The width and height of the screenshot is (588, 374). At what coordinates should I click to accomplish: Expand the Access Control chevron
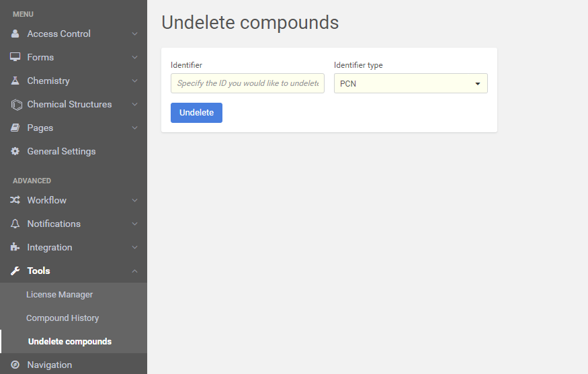(x=134, y=34)
